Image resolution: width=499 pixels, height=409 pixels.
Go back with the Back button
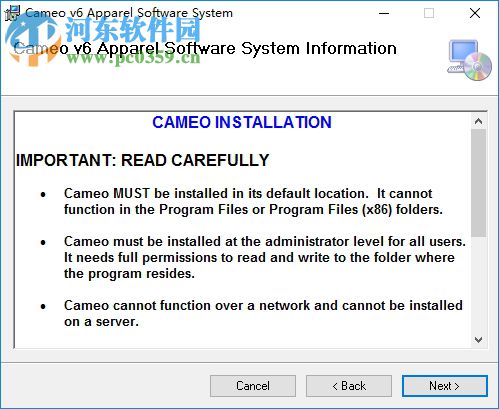click(349, 386)
